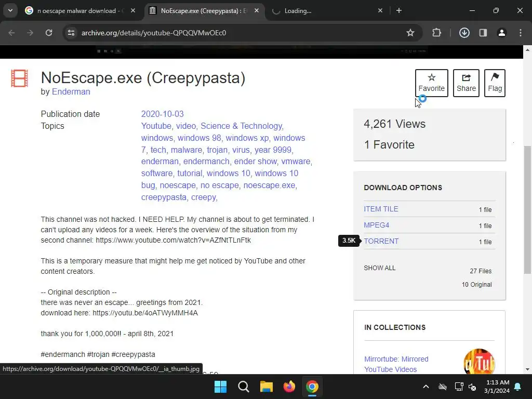532x399 pixels.
Task: Flag this archive item
Action: tap(495, 83)
